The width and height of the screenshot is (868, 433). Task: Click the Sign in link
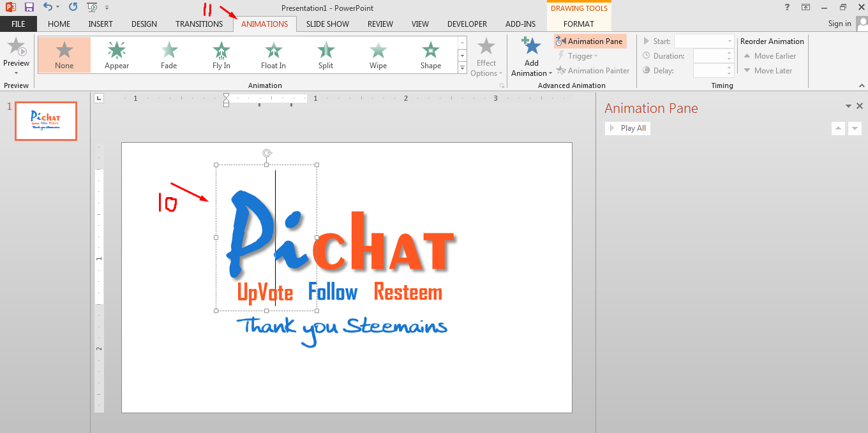(x=839, y=24)
